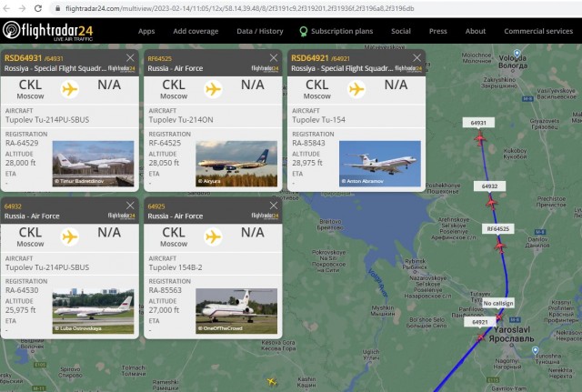This screenshot has height=392, width=582.
Task: Click the Tupolev Tu-214ON aircraft type text
Action: pos(181,119)
